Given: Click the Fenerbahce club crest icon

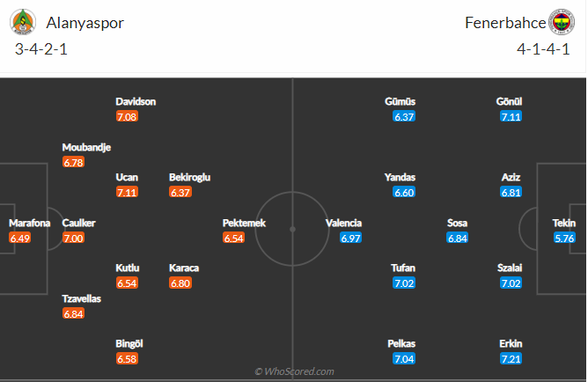Looking at the screenshot, I should tap(561, 23).
